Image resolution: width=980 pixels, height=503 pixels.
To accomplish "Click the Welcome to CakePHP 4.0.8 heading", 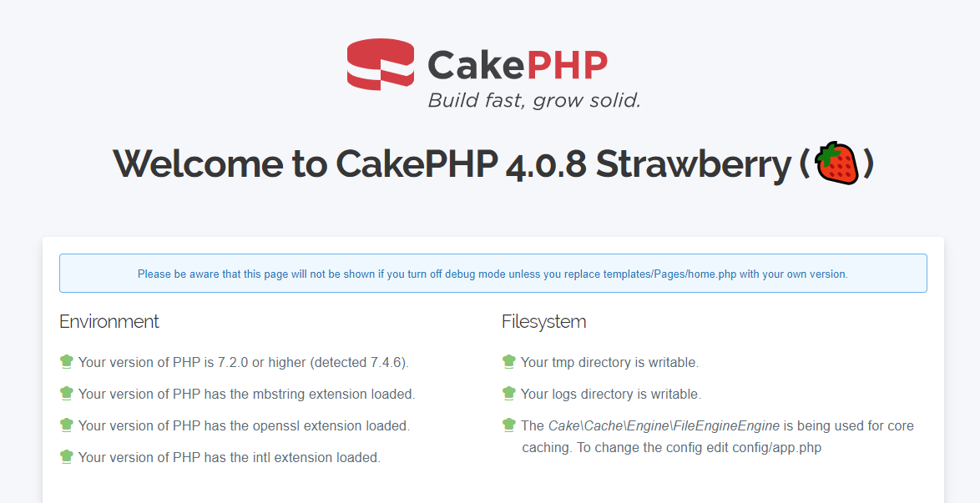I will pos(451,164).
